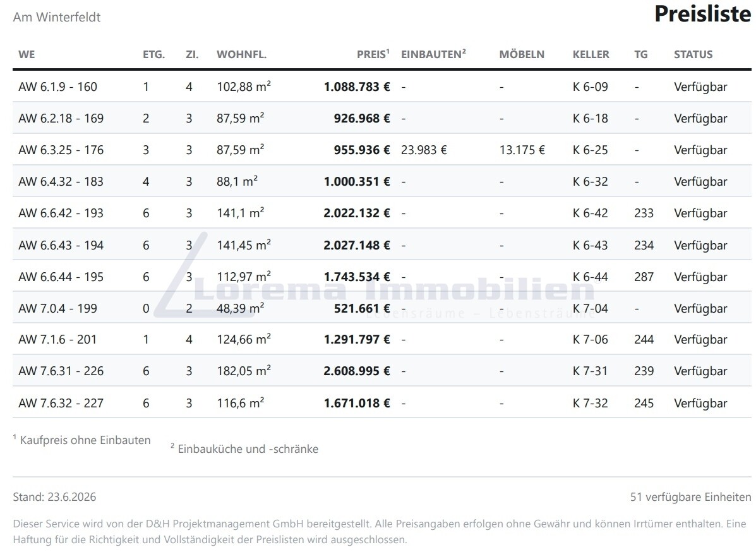Click the ZI. column header
Screen dimensions: 756x552
192,54
